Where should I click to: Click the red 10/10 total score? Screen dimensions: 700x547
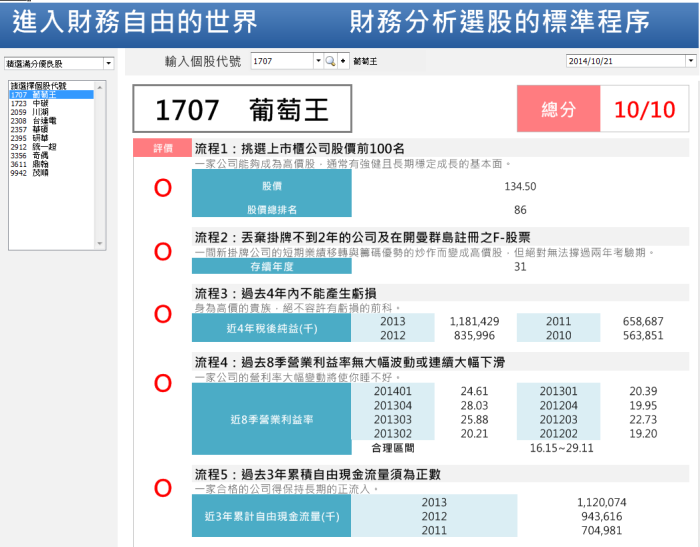(644, 109)
